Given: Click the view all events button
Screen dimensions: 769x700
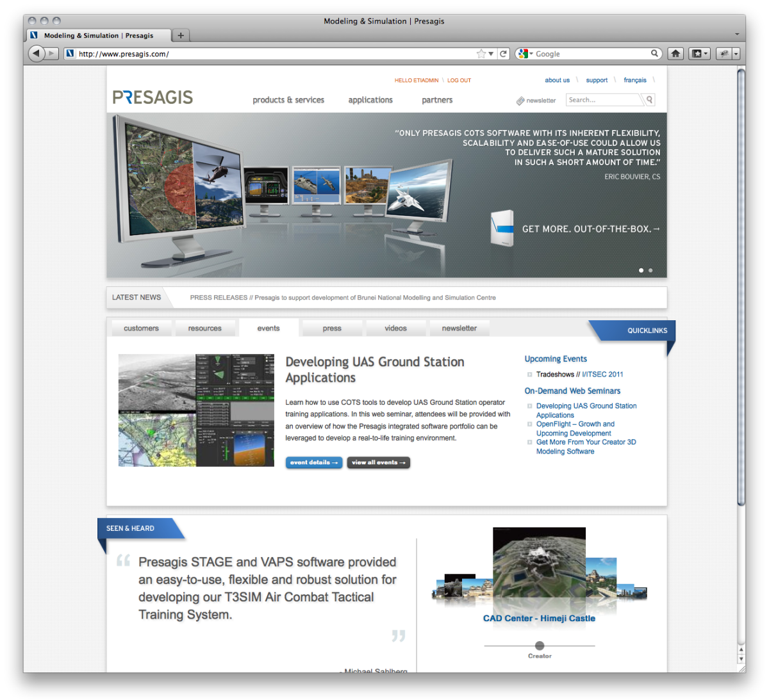Looking at the screenshot, I should pos(379,462).
